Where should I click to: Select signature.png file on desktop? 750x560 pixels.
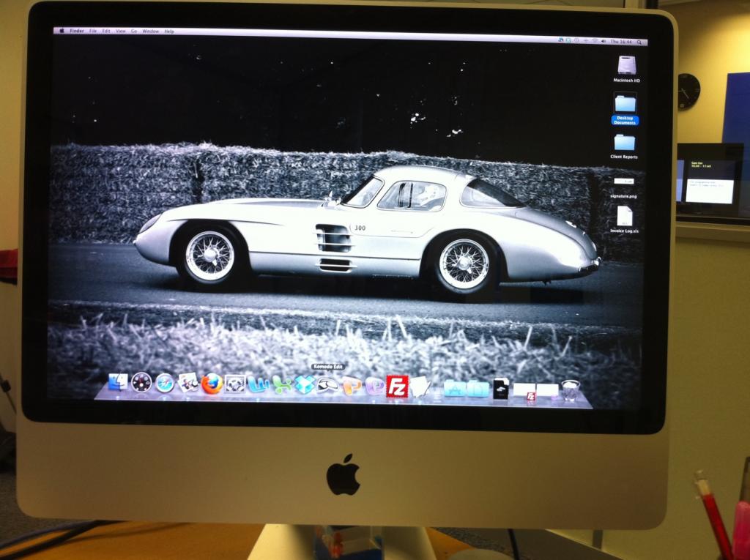click(x=624, y=187)
